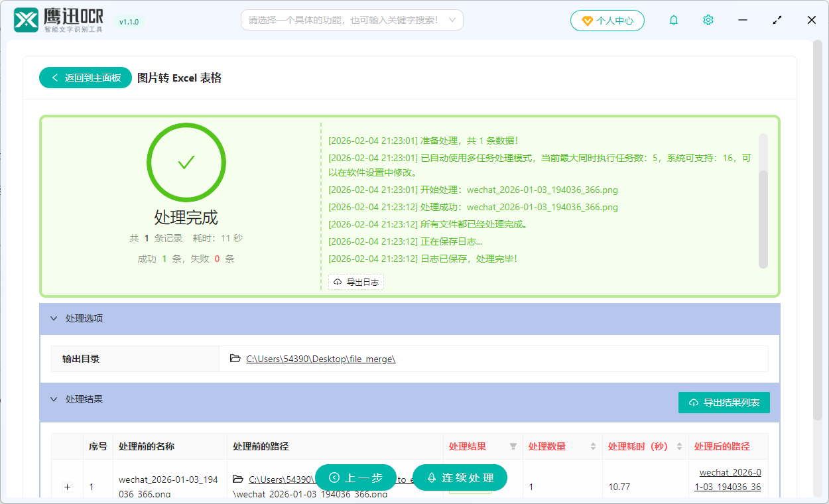Open the file_merge output directory link
The width and height of the screenshot is (829, 504).
(320, 358)
